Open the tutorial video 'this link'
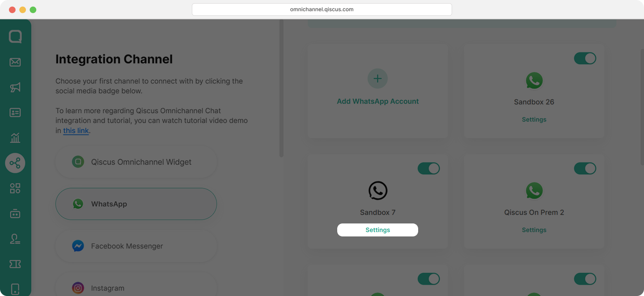The width and height of the screenshot is (644, 296). point(76,131)
